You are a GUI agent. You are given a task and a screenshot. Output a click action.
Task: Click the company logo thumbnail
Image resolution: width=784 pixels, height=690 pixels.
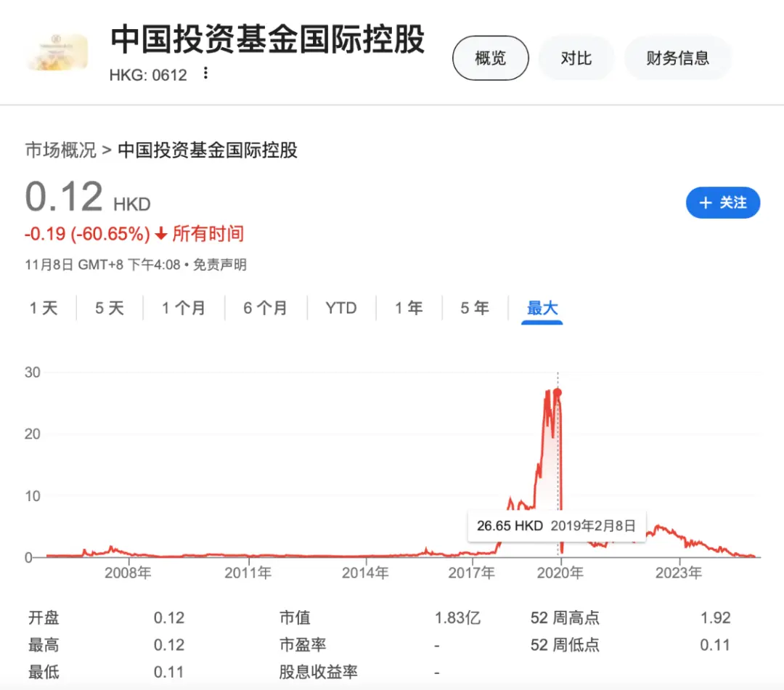[x=57, y=53]
